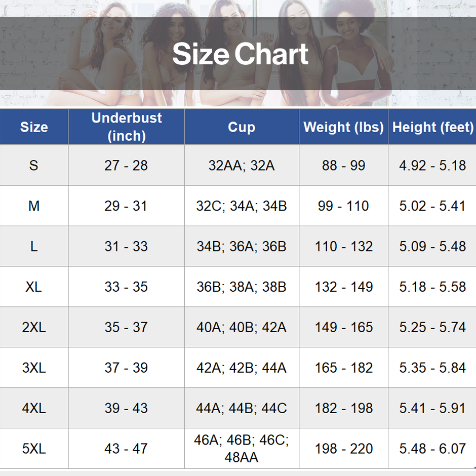Click the 110 - 132 weight cell
The width and height of the screenshot is (476, 476).
(x=343, y=247)
